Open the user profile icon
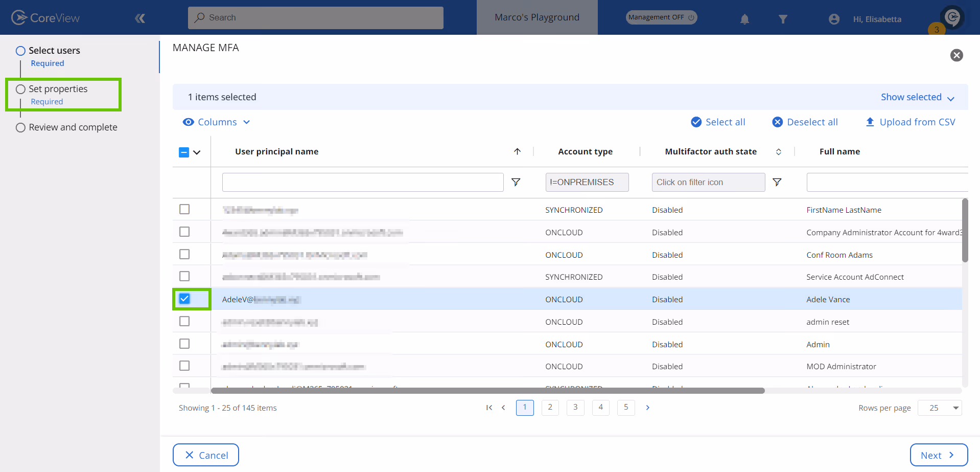The image size is (980, 472). click(833, 19)
